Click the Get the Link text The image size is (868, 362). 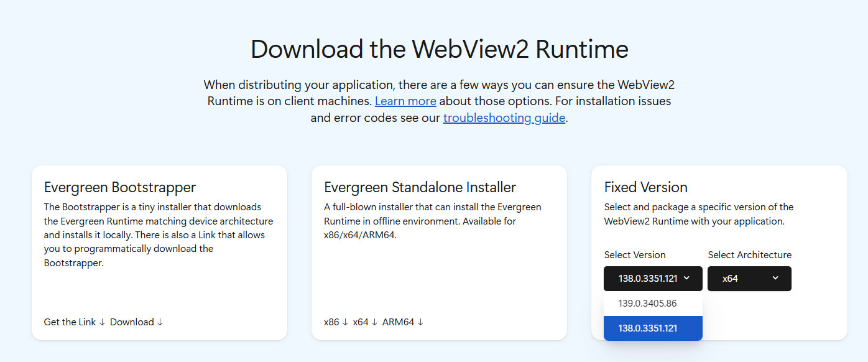70,322
